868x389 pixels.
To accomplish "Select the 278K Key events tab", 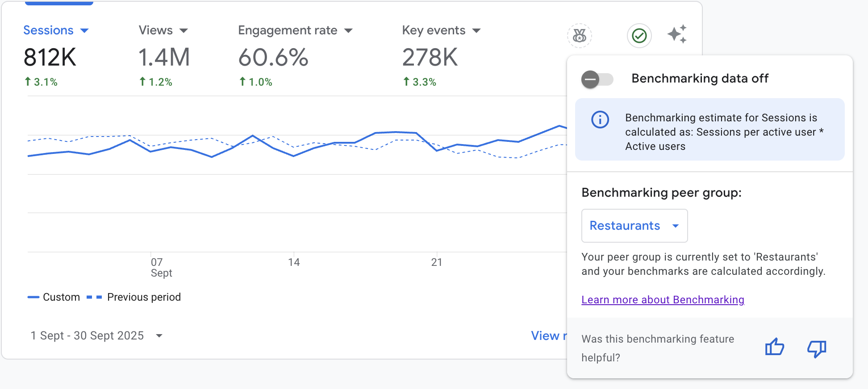I will click(x=430, y=58).
